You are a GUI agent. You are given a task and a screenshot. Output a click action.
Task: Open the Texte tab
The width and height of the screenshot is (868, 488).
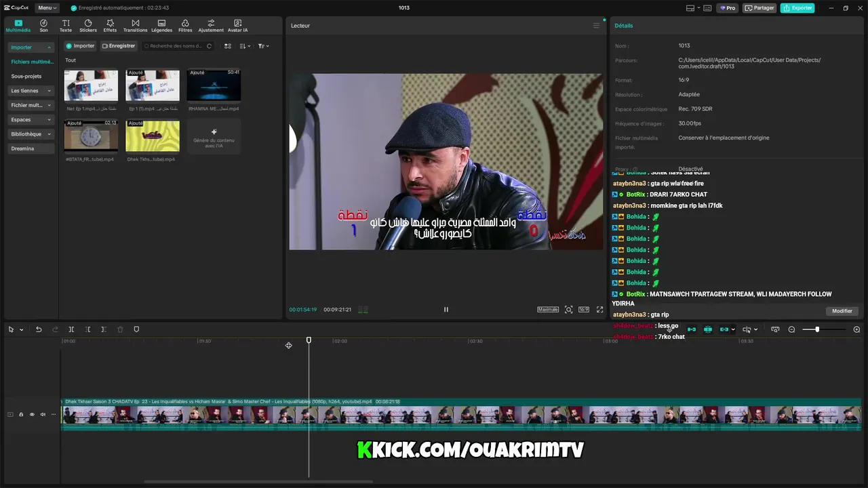[x=66, y=26]
